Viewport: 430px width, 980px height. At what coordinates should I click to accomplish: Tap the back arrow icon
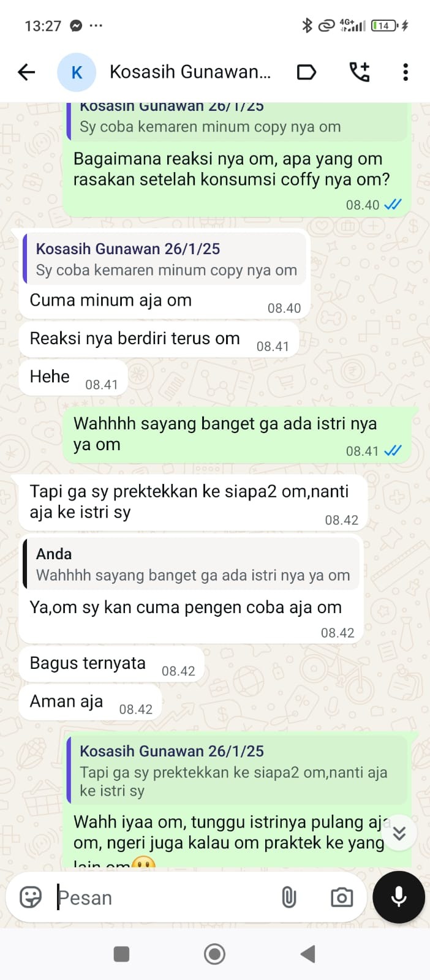click(x=26, y=72)
